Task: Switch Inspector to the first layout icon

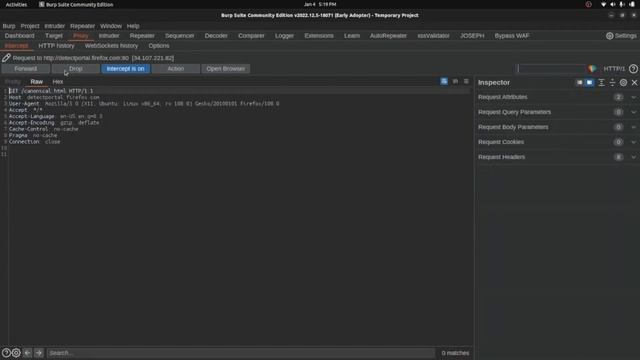Action: [x=579, y=82]
